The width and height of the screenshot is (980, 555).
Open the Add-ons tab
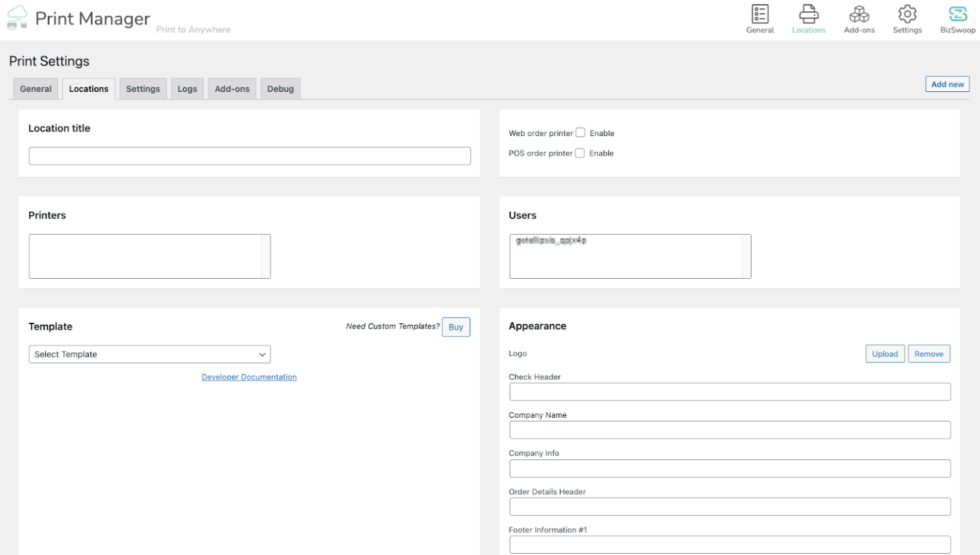pyautogui.click(x=232, y=89)
